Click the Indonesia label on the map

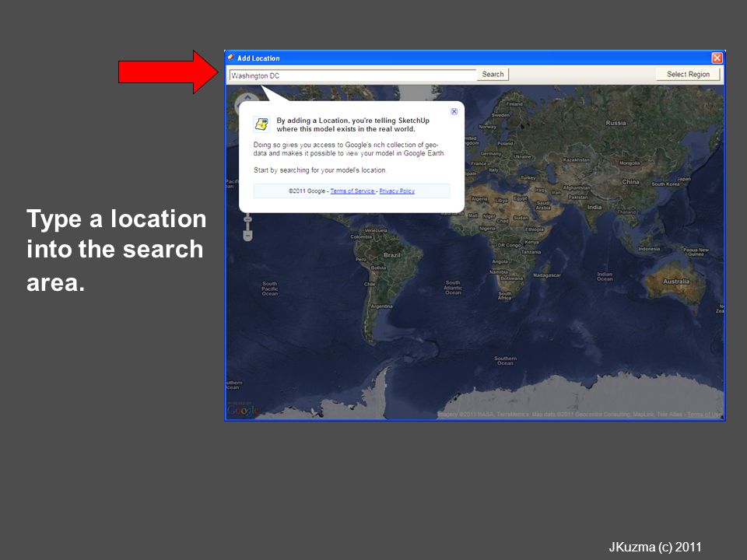coord(649,249)
